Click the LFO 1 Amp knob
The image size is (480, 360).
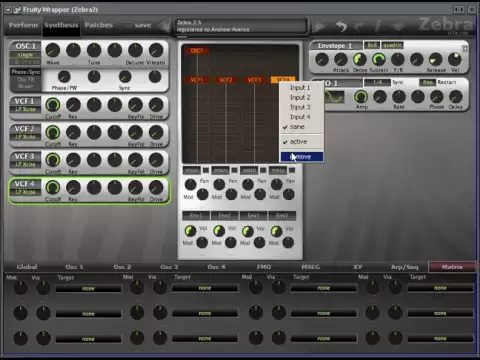pyautogui.click(x=361, y=97)
